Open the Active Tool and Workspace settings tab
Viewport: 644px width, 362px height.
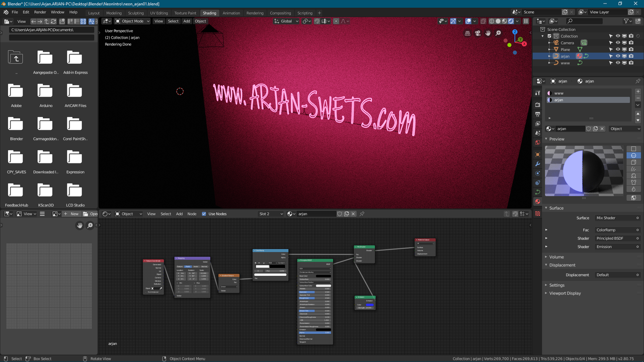coord(537,93)
